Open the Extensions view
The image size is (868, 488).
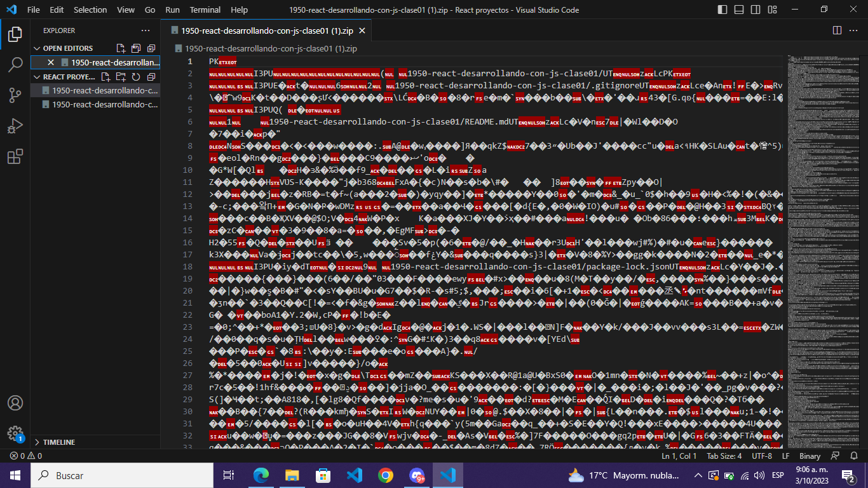(15, 156)
